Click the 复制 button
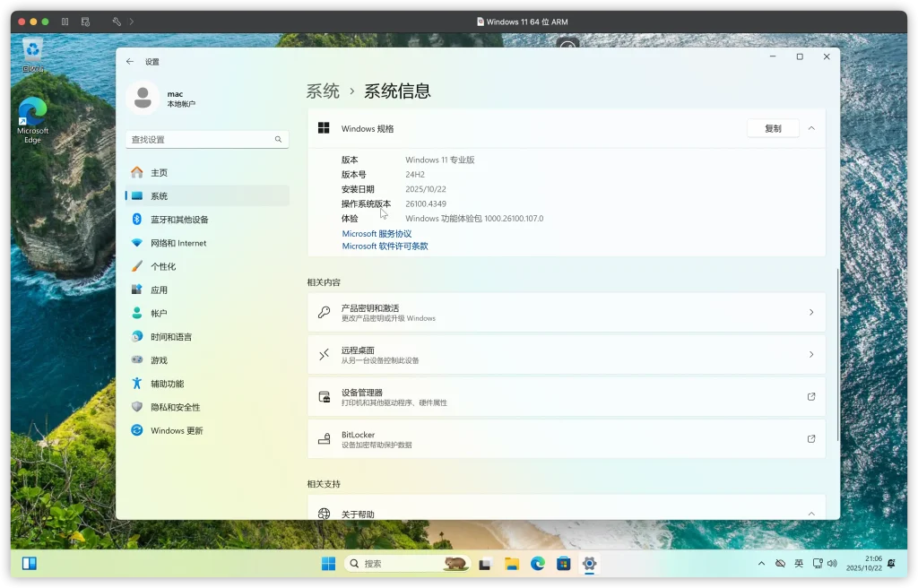 point(773,128)
